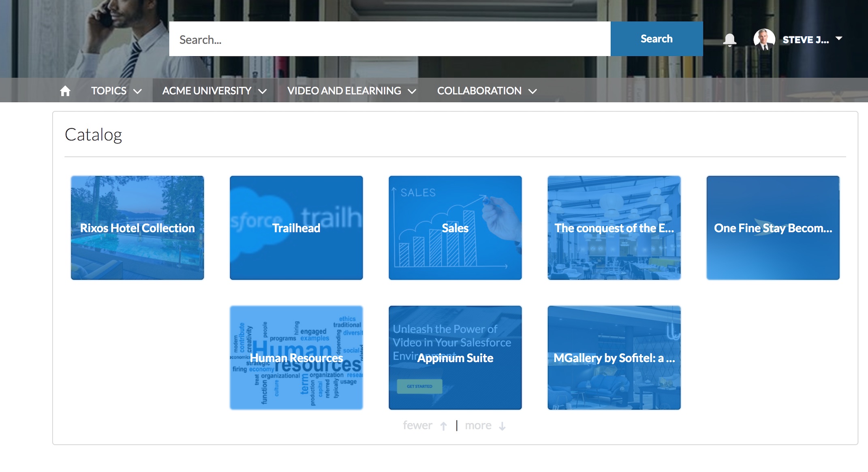Click the 'more' link below catalog
The image size is (868, 472).
tap(478, 425)
